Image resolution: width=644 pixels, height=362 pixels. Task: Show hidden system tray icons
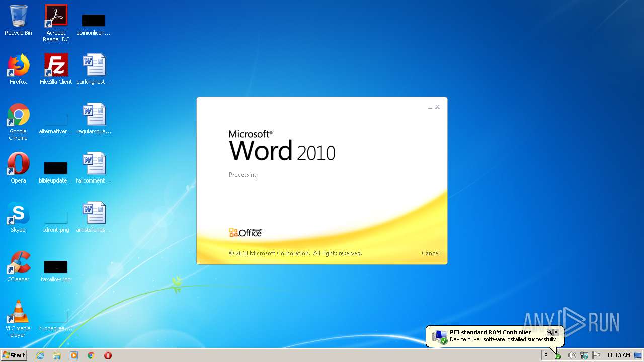coord(546,355)
